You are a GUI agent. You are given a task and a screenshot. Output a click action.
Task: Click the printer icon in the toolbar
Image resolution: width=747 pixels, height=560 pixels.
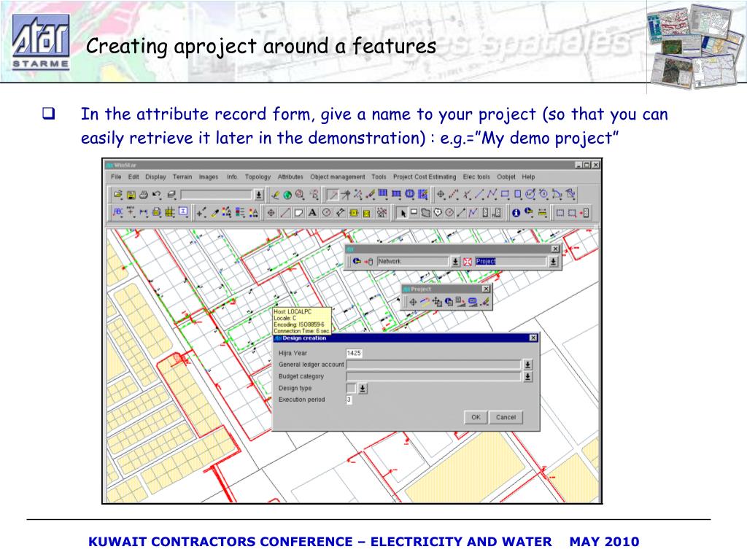pos(144,194)
